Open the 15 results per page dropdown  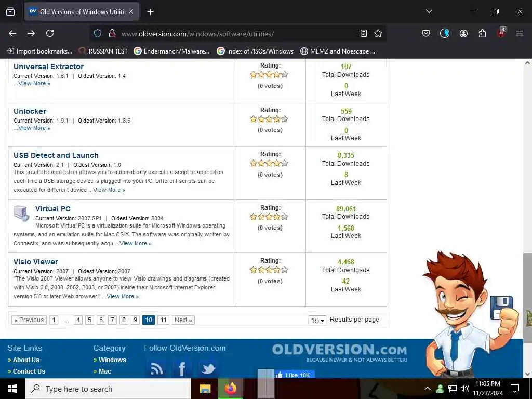pyautogui.click(x=317, y=320)
